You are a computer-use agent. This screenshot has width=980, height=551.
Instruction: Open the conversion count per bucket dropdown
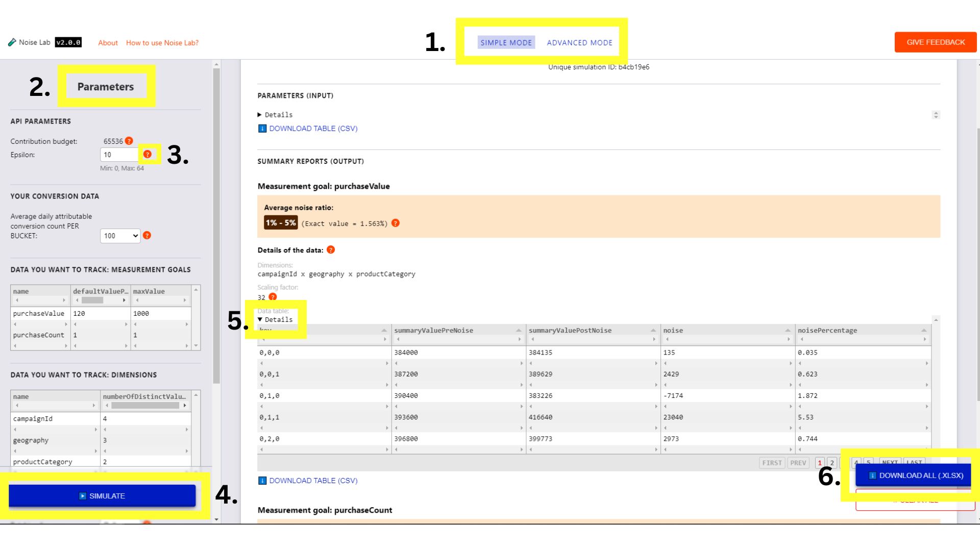click(x=120, y=236)
